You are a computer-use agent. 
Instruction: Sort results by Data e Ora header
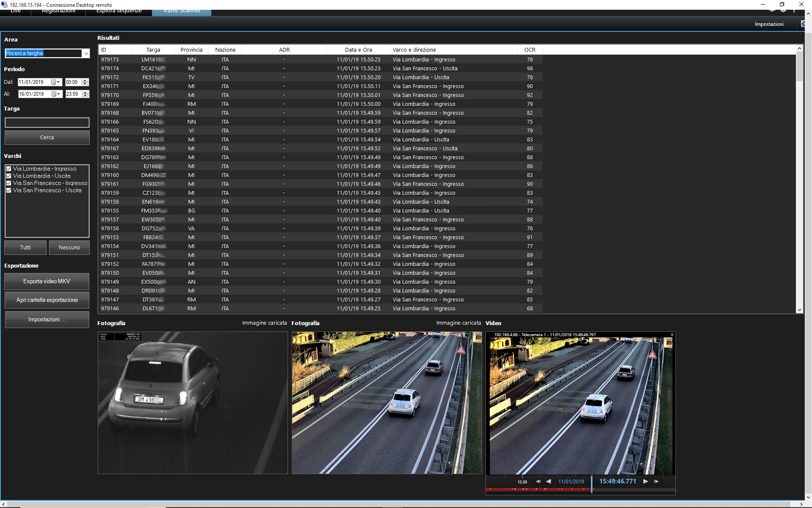(358, 50)
